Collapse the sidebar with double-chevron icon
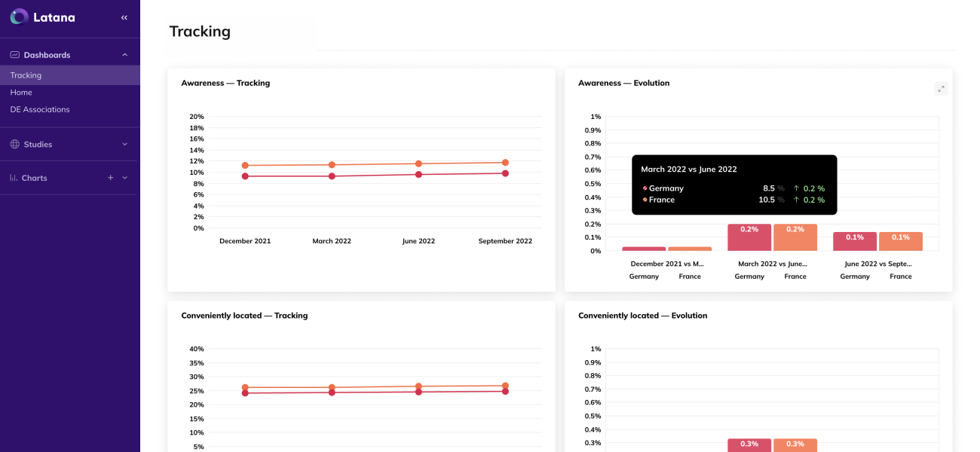The height and width of the screenshot is (452, 980). tap(124, 17)
